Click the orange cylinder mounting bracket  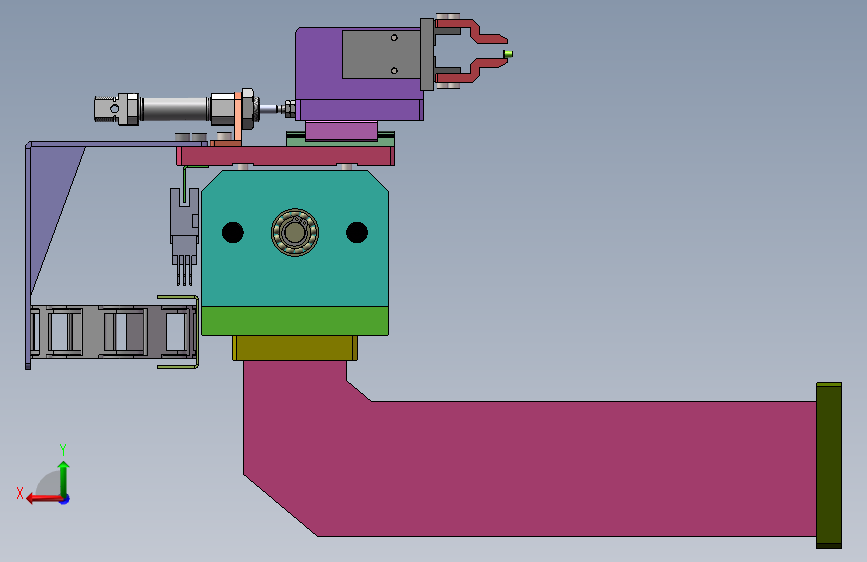(x=238, y=117)
